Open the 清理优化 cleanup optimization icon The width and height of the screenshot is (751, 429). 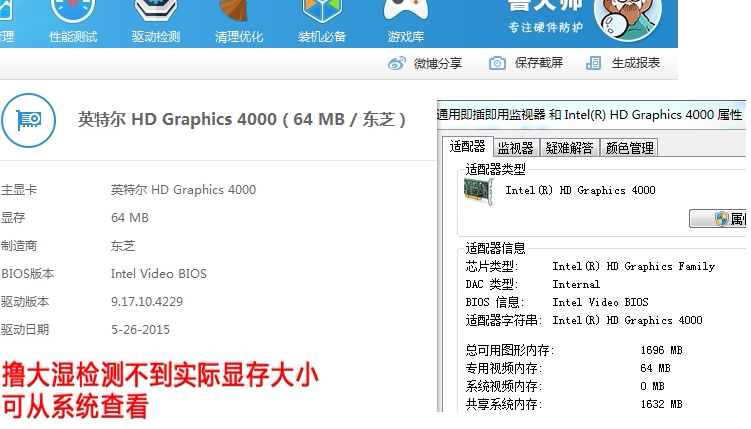pyautogui.click(x=236, y=11)
